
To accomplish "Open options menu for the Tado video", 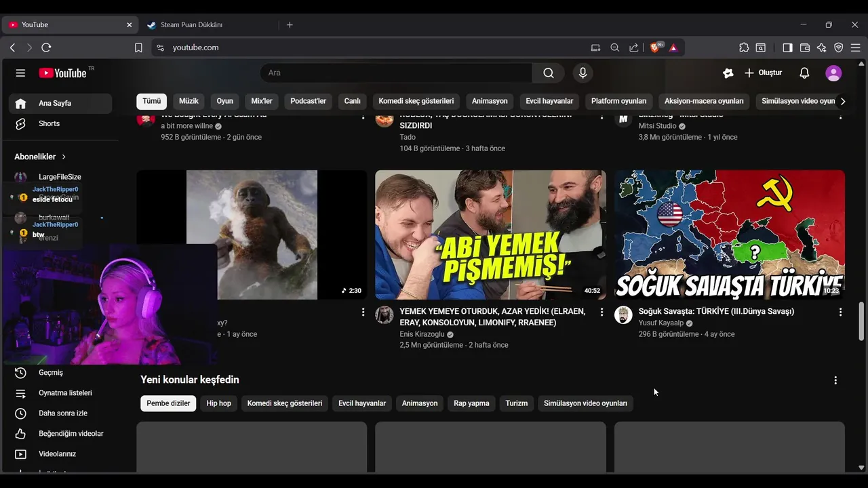I will 601,117.
